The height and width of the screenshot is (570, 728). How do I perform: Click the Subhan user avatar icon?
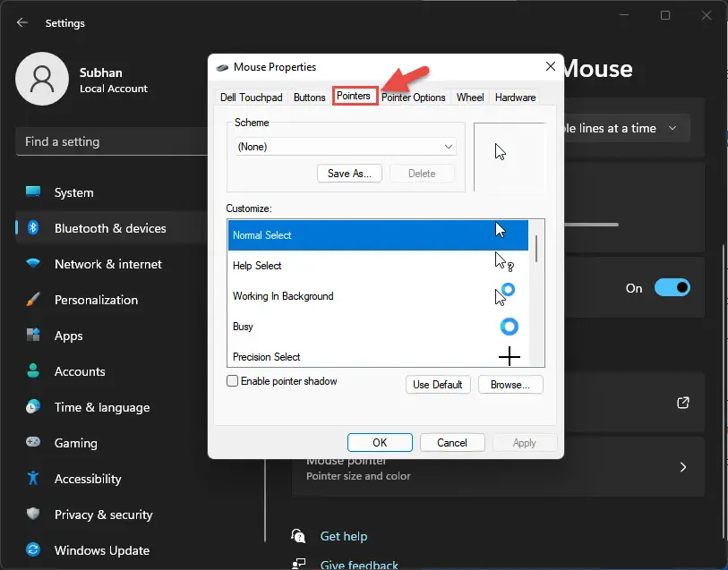[x=42, y=79]
